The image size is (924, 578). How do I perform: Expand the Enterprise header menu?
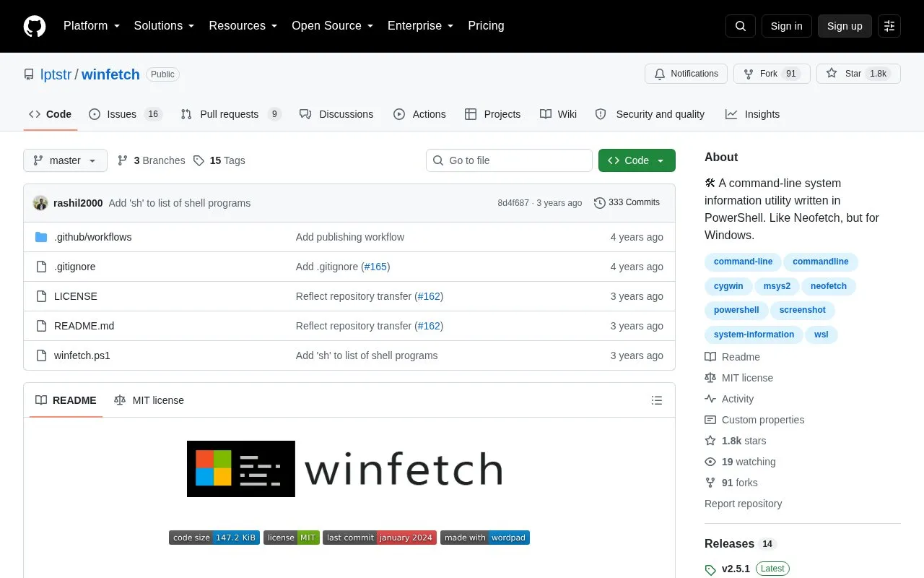[421, 26]
